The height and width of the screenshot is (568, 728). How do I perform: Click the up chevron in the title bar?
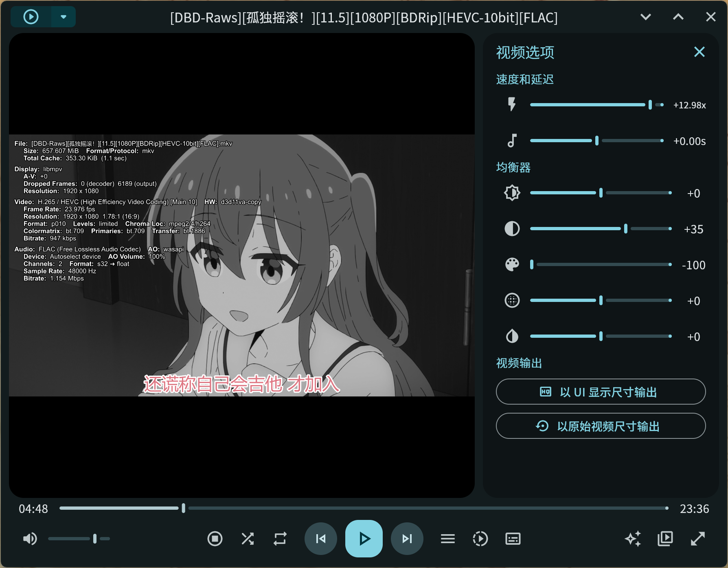click(x=678, y=17)
